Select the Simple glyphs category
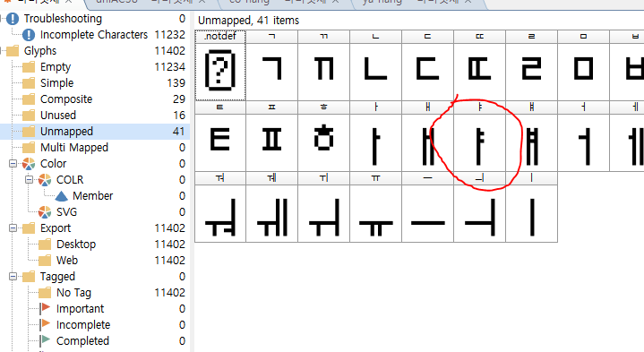The height and width of the screenshot is (352, 644). point(95,83)
